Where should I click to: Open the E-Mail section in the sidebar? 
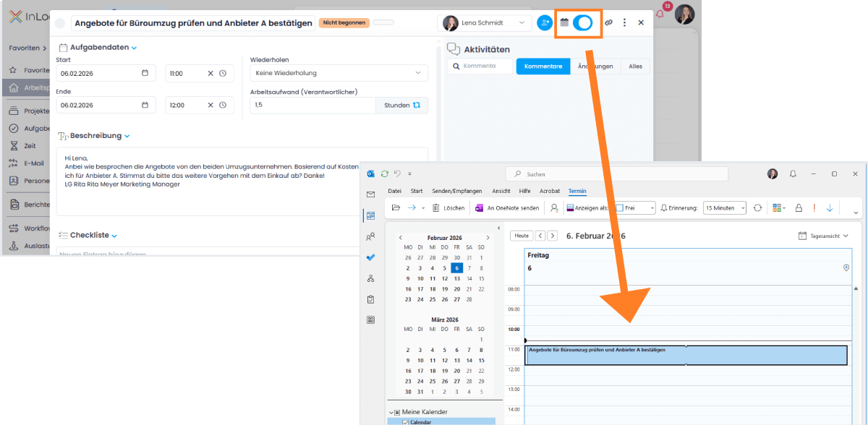pos(14,163)
